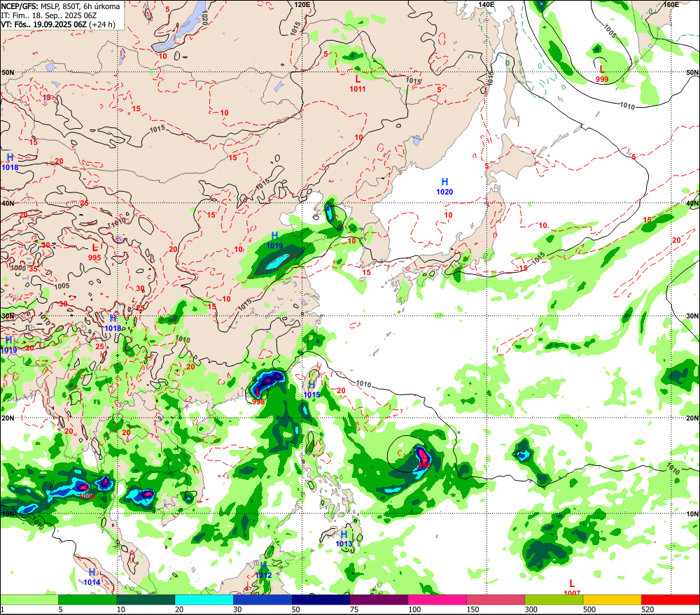The image size is (700, 615).
Task: Select the cyan 20–30 legend swatch
Action: [204, 600]
